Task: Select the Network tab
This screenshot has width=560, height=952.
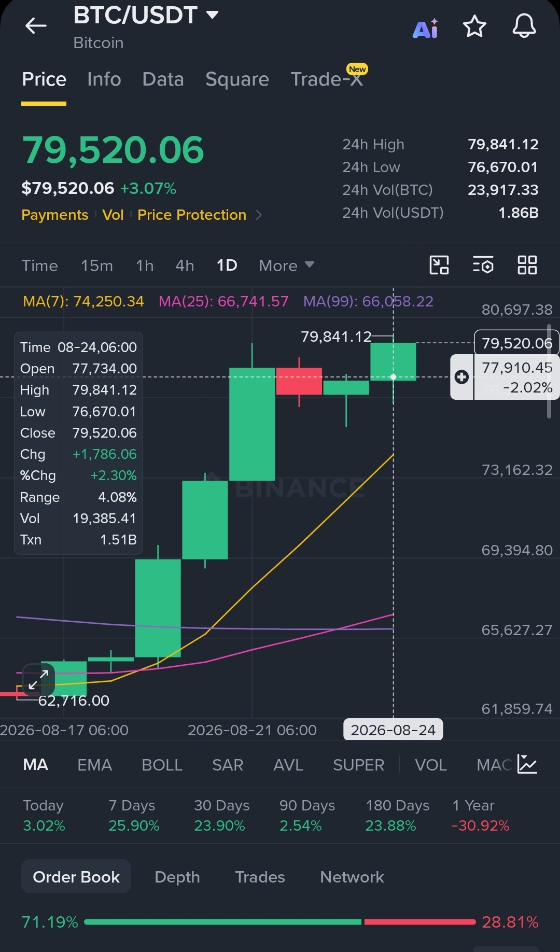Action: (352, 877)
